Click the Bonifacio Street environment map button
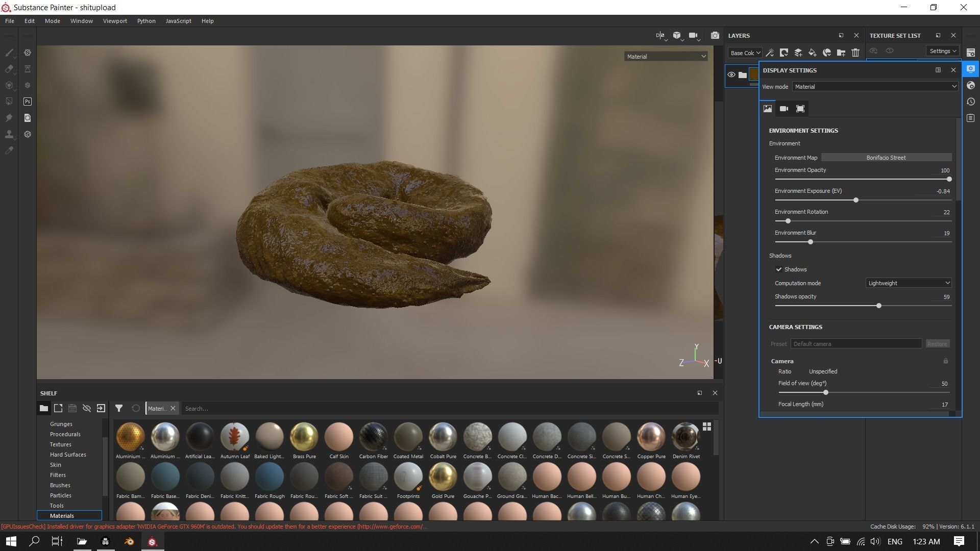The image size is (980, 551). pos(886,158)
